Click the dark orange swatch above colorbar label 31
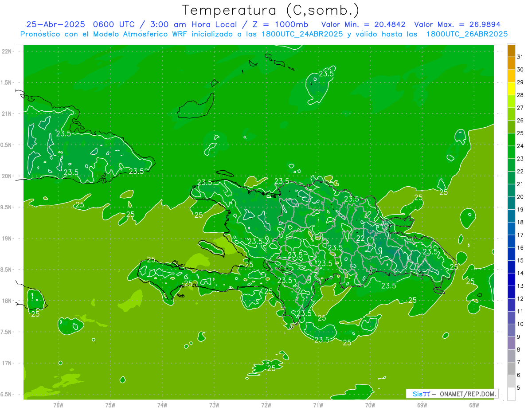The image size is (532, 411). [x=511, y=51]
